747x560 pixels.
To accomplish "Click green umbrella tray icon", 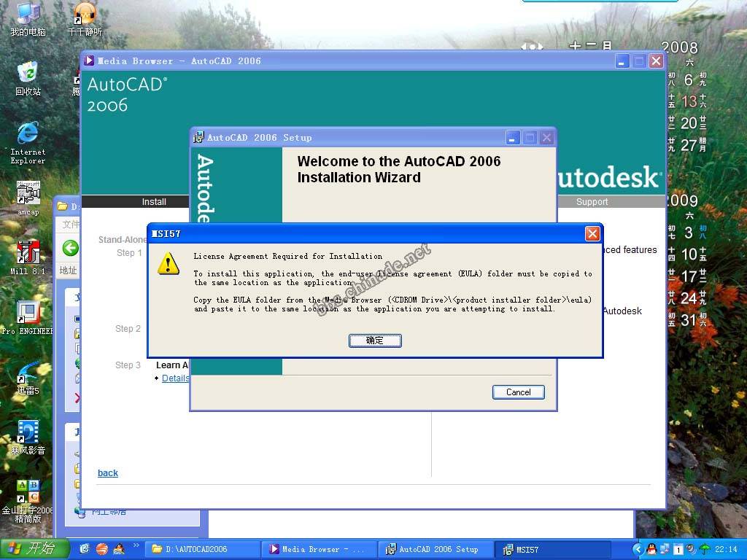I will 705,550.
